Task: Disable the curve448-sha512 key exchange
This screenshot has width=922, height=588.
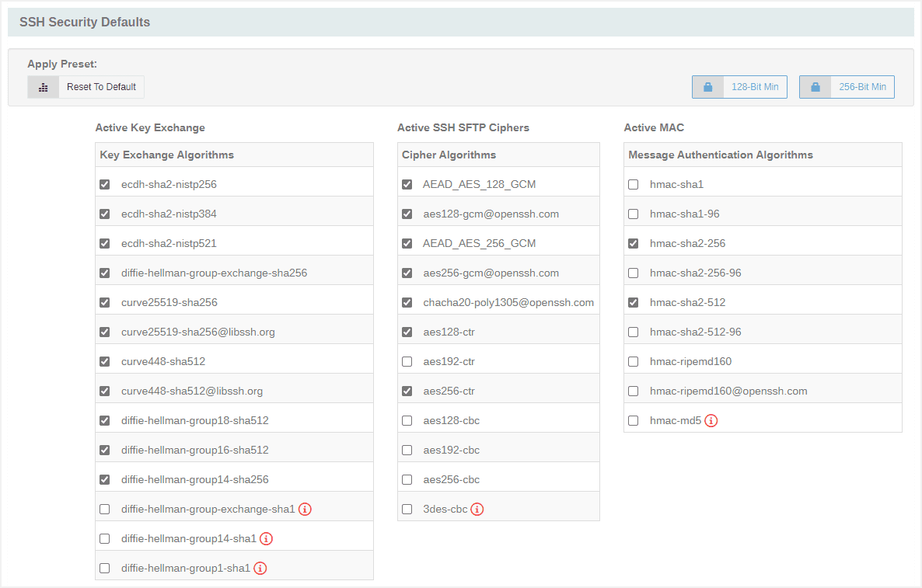Action: pos(105,361)
